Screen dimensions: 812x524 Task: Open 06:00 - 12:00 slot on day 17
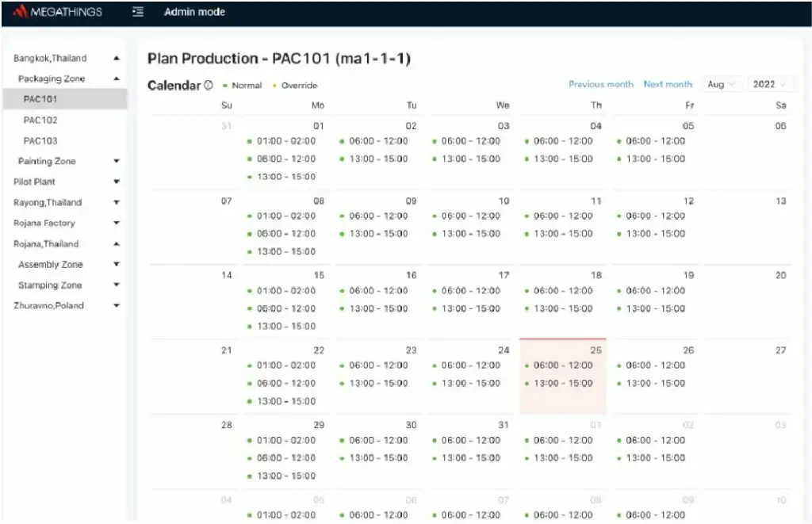click(x=470, y=290)
